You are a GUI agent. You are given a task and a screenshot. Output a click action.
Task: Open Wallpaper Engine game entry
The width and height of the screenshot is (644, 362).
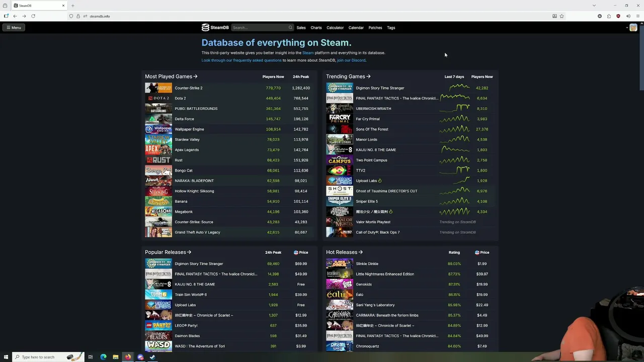pos(189,129)
